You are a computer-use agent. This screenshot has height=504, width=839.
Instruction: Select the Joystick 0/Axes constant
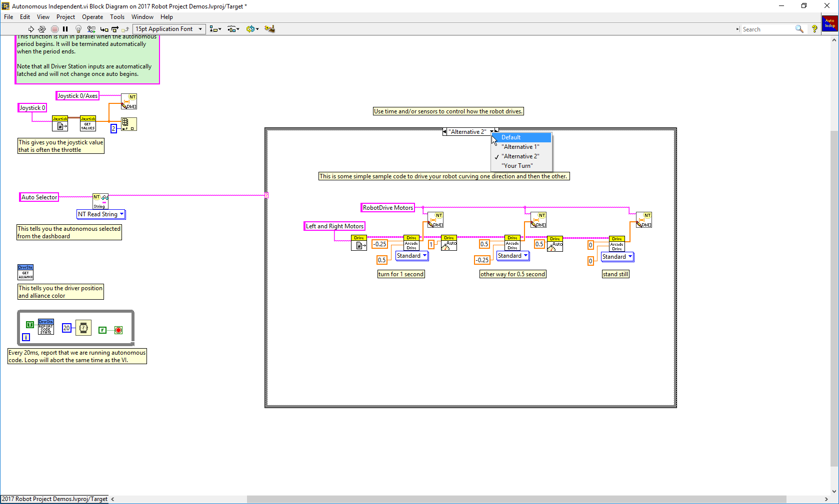coord(77,96)
